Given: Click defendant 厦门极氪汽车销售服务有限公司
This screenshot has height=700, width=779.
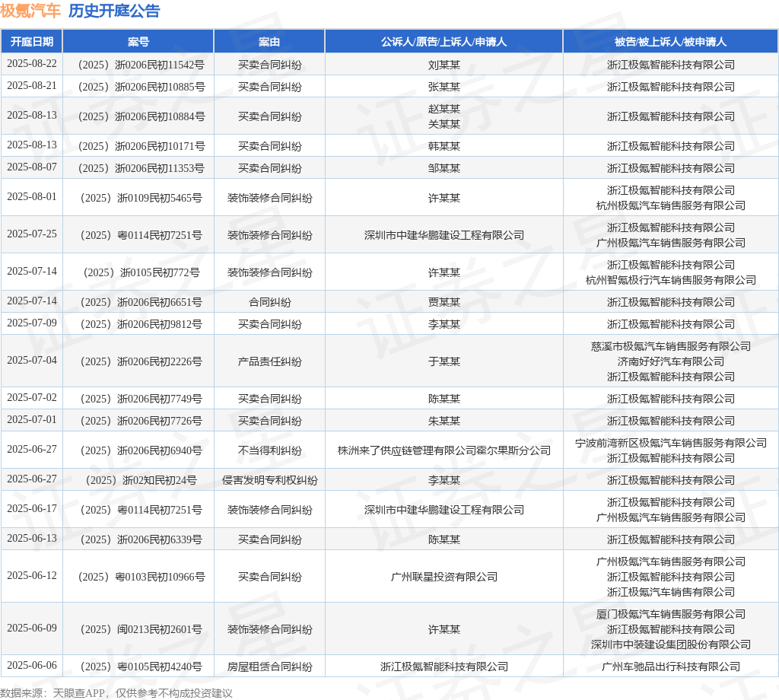Looking at the screenshot, I should (671, 614).
